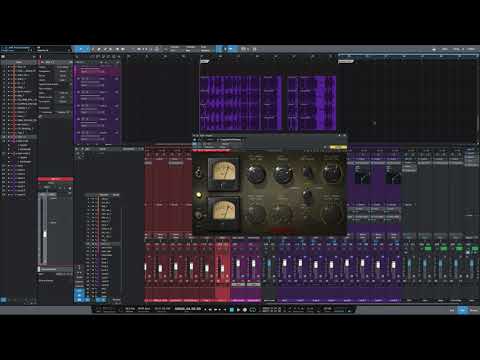This screenshot has width=480, height=360.
Task: Select the second purple audio clip in the arrangement
Action: point(312,103)
